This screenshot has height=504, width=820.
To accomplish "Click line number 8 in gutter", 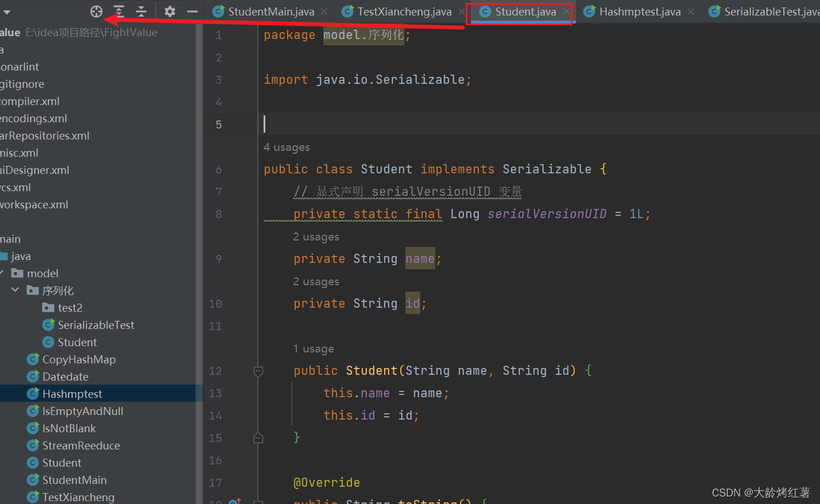I will (219, 214).
